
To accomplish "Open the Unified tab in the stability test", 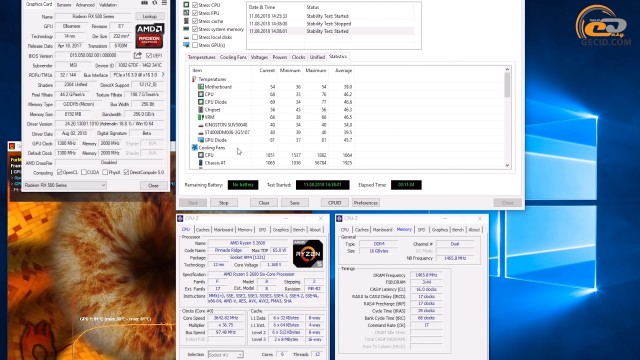I will 317,57.
